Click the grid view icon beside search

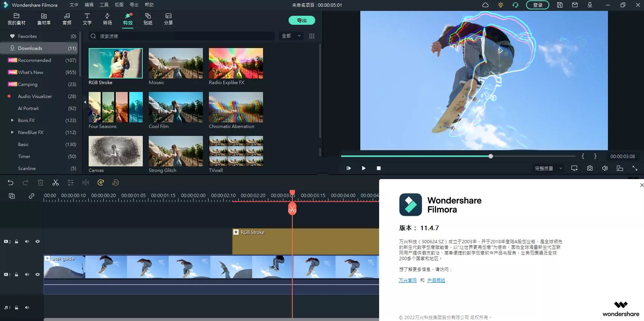pyautogui.click(x=311, y=36)
